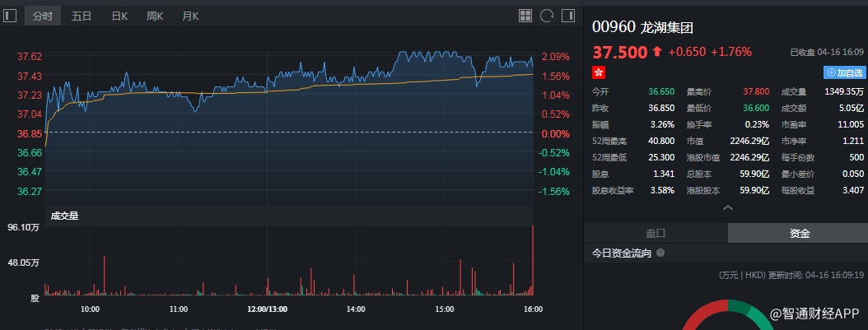This screenshot has height=330, width=868.
Task: Click the grid layout icon
Action: click(x=525, y=16)
